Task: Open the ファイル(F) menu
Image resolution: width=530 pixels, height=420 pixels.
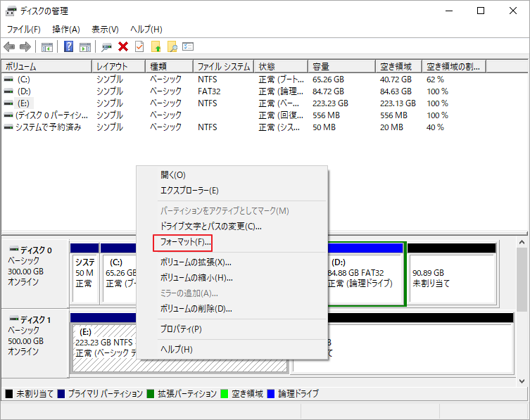Action: coord(24,30)
